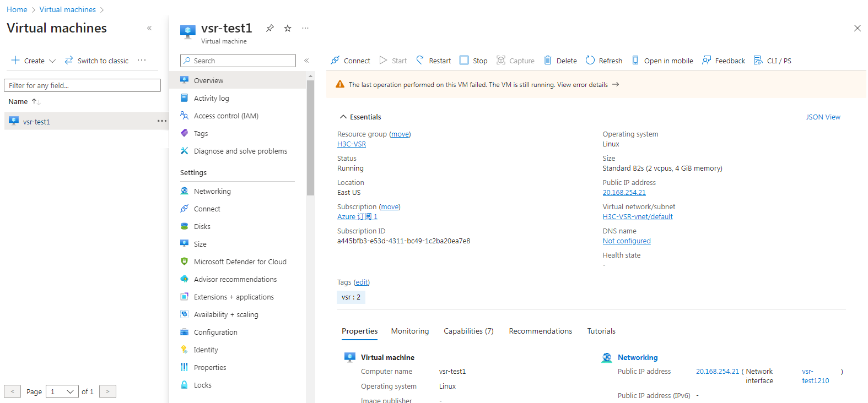Image resolution: width=868 pixels, height=403 pixels.
Task: Click the Microsoft Defender for Cloud shield icon
Action: [x=185, y=262]
